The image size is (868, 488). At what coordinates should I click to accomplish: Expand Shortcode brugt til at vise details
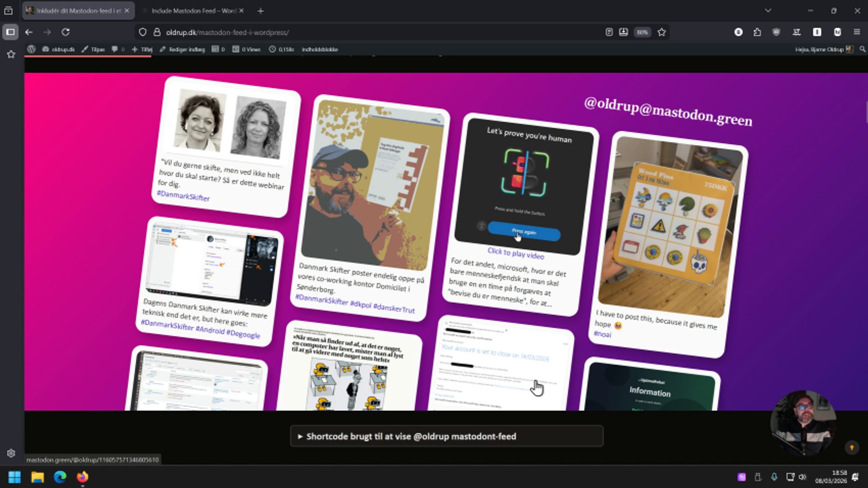[x=447, y=436]
